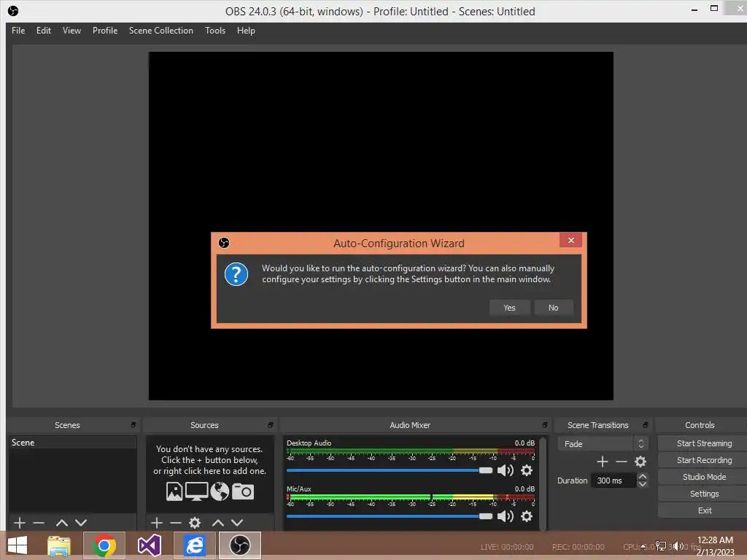
Task: Decrease the transition duration with the down arrow
Action: (x=642, y=484)
